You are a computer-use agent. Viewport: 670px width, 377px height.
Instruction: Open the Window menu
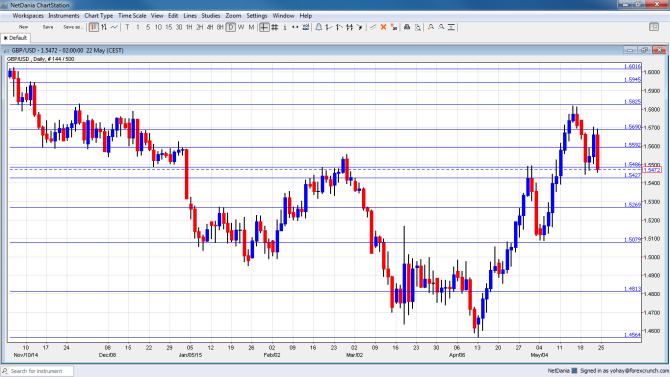point(283,16)
